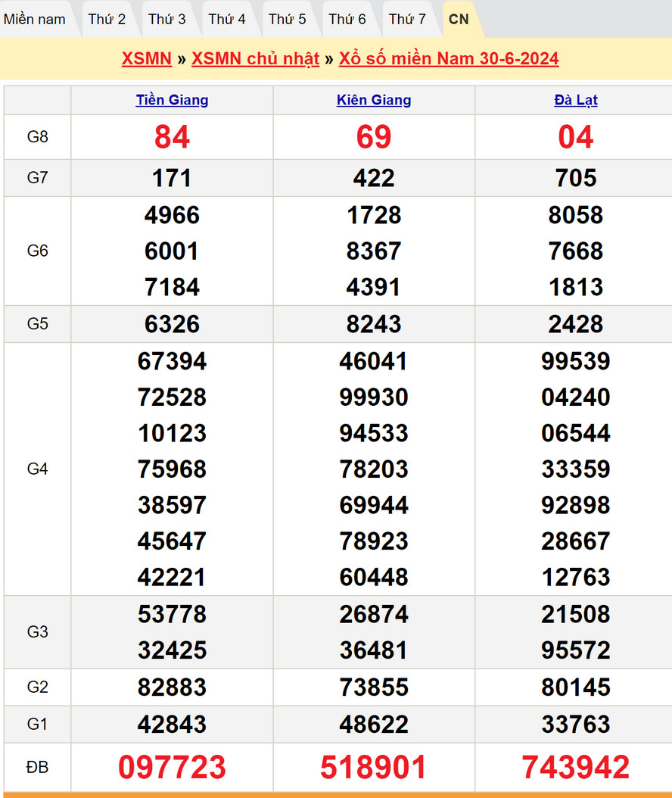Image resolution: width=672 pixels, height=798 pixels.
Task: Open the Tiền Giang province link
Action: (172, 100)
